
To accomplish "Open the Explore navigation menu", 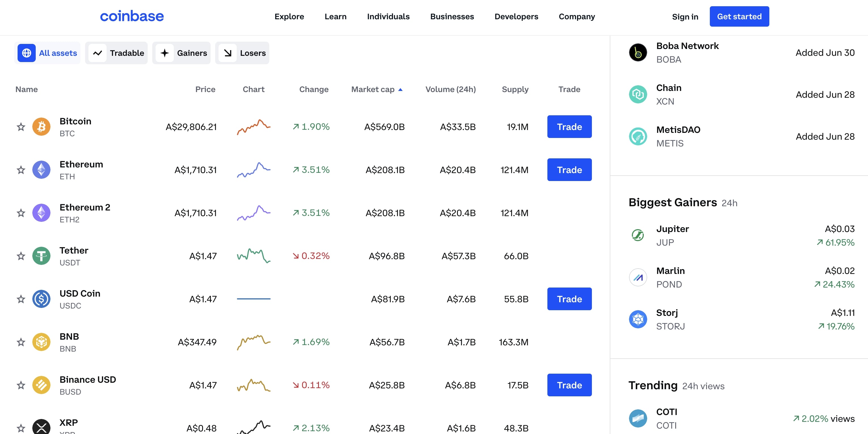I will coord(289,16).
